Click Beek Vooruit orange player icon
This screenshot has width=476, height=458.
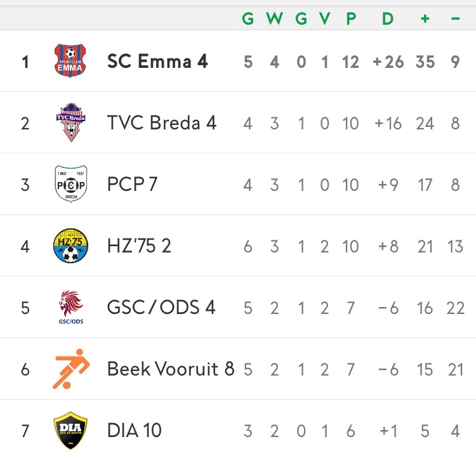tap(71, 369)
